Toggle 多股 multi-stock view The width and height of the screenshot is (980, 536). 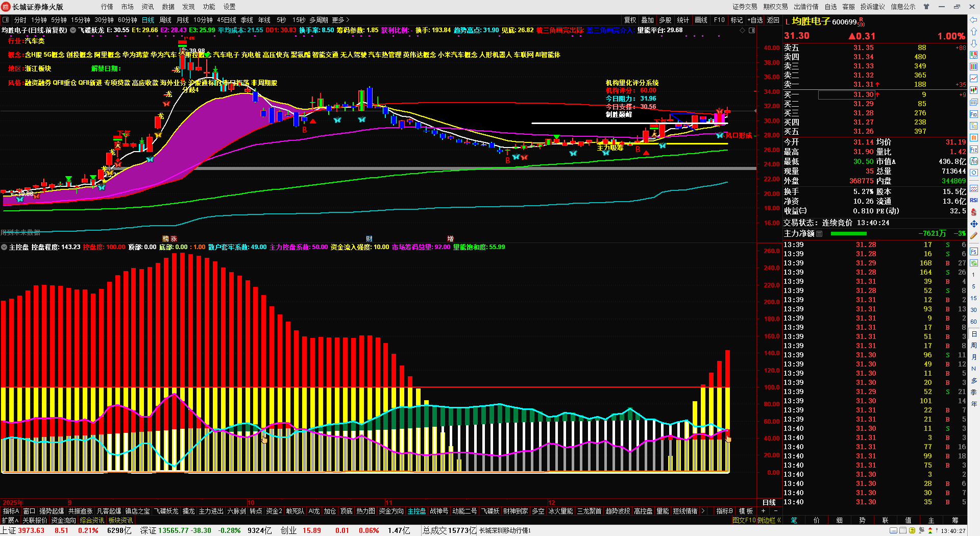pyautogui.click(x=665, y=20)
